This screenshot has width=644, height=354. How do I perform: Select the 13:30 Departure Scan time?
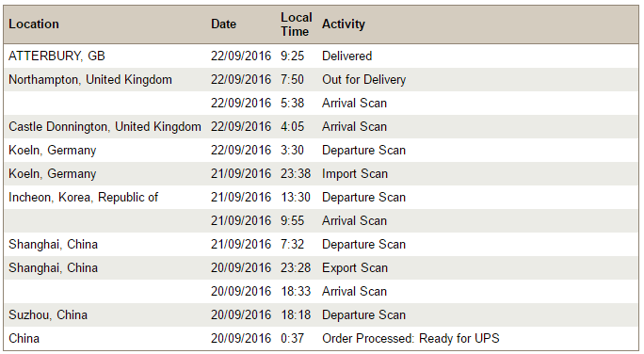[x=296, y=197]
